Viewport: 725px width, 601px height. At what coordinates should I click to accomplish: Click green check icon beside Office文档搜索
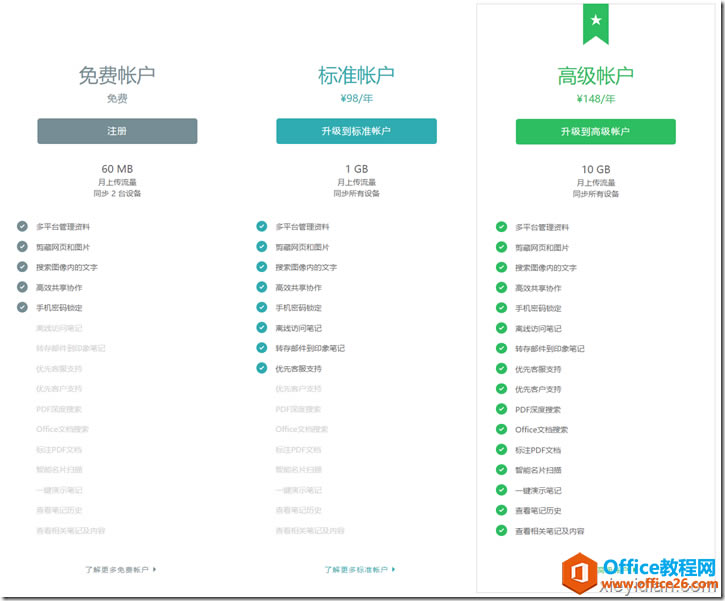coord(501,429)
